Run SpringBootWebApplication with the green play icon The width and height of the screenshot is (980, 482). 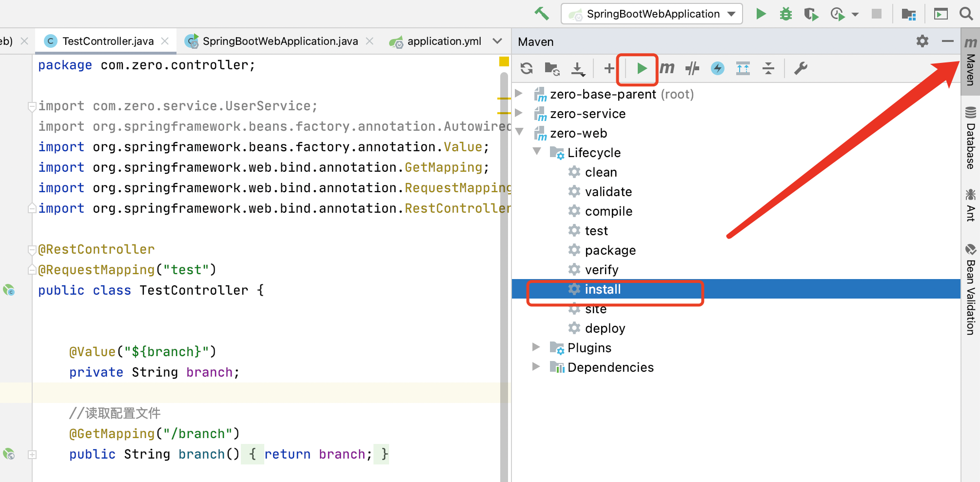click(x=761, y=14)
